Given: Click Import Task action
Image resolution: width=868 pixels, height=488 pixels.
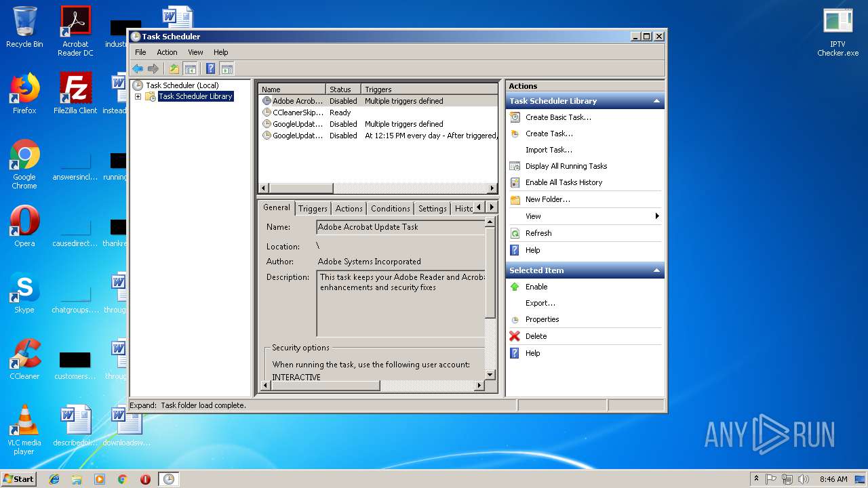Looking at the screenshot, I should tap(549, 150).
